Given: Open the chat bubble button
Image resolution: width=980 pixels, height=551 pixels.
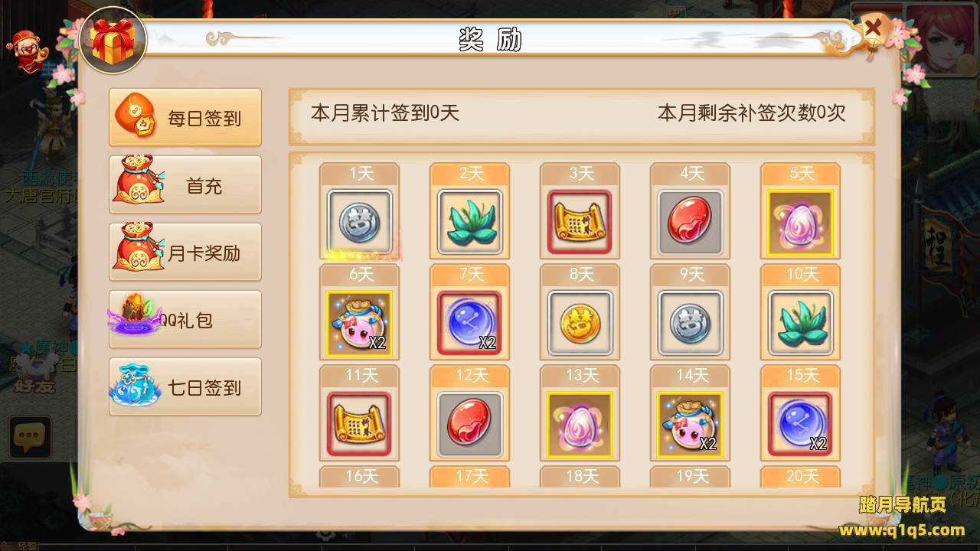Looking at the screenshot, I should pyautogui.click(x=30, y=438).
